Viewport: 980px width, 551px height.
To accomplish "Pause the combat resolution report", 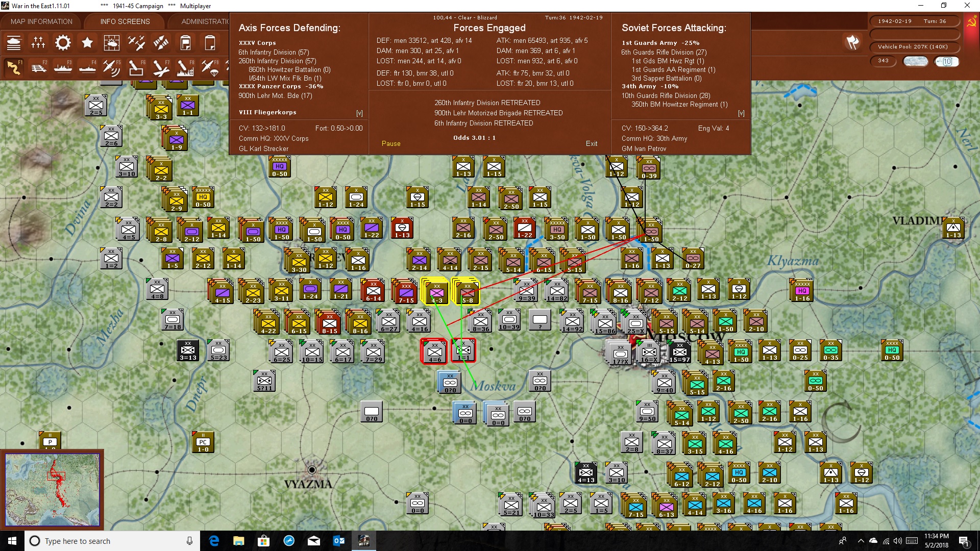I will [391, 144].
